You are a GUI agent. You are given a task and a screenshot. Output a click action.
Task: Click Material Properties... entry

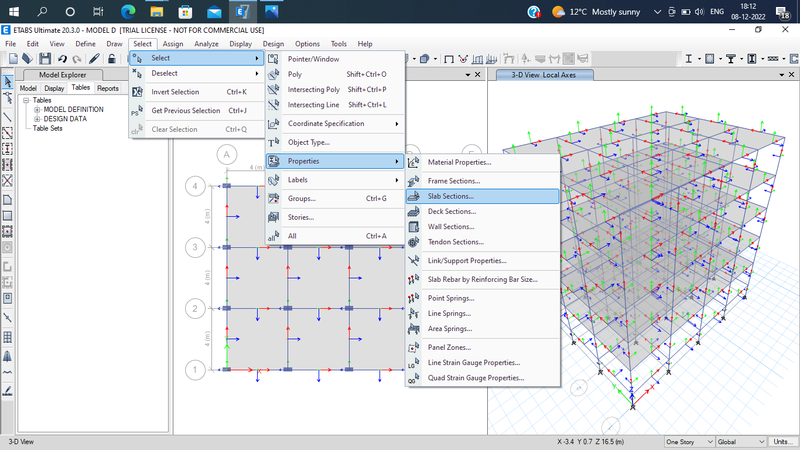click(x=483, y=162)
